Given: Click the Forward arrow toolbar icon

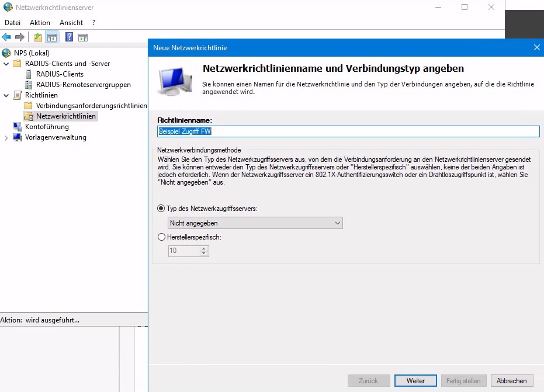Looking at the screenshot, I should (x=20, y=37).
